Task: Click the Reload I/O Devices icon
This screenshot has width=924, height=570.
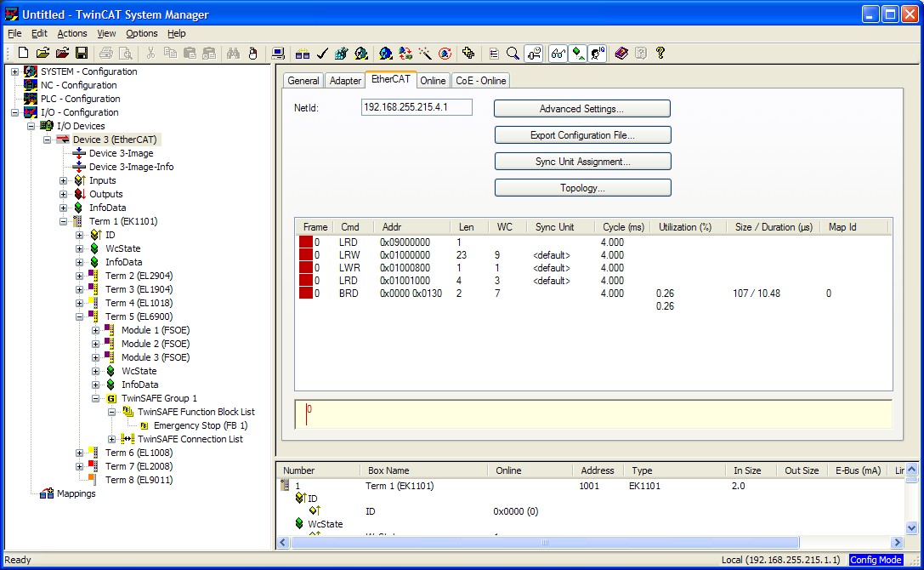Action: pyautogui.click(x=405, y=53)
